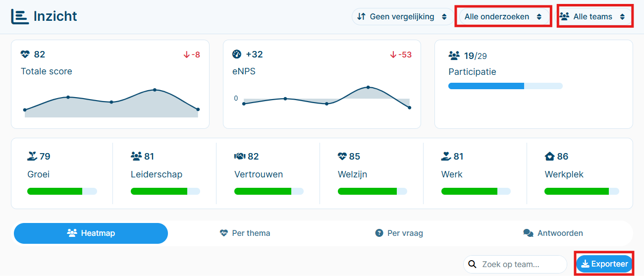This screenshot has height=276, width=644.
Task: Expand the Alle onderzoeken selector
Action: pos(504,16)
